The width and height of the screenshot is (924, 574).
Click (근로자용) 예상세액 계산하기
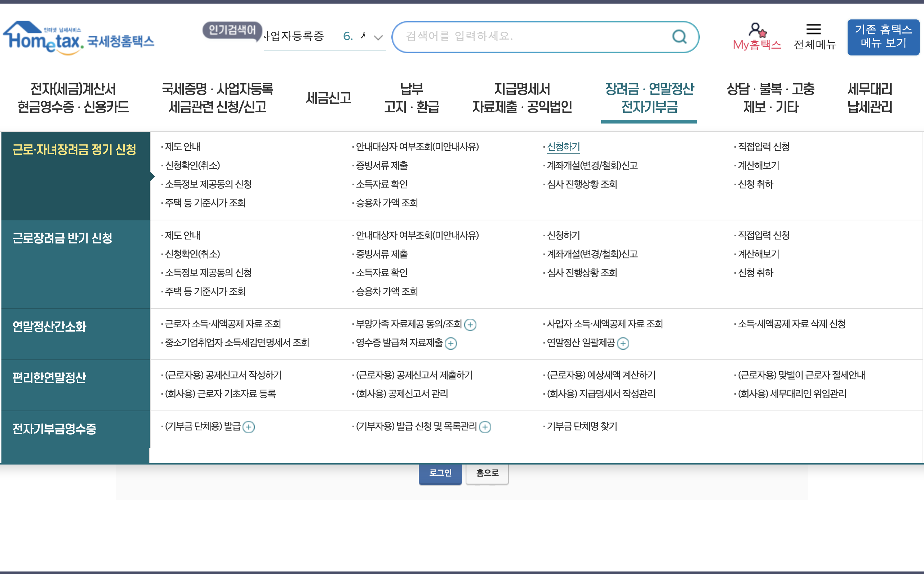point(601,376)
